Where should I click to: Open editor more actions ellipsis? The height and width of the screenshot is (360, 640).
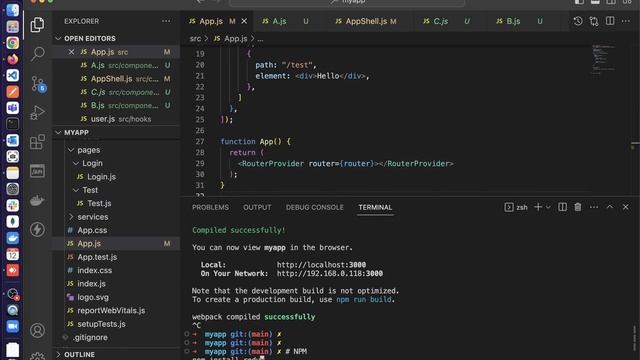(626, 21)
